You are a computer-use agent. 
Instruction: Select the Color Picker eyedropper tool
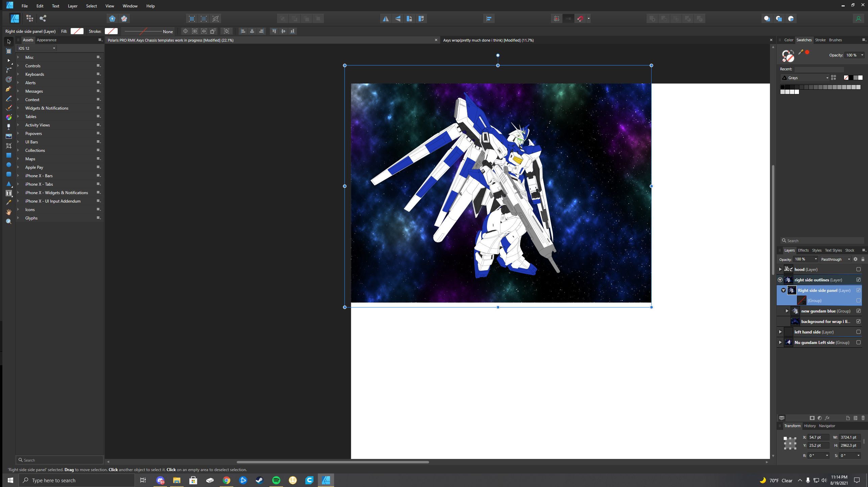point(9,203)
